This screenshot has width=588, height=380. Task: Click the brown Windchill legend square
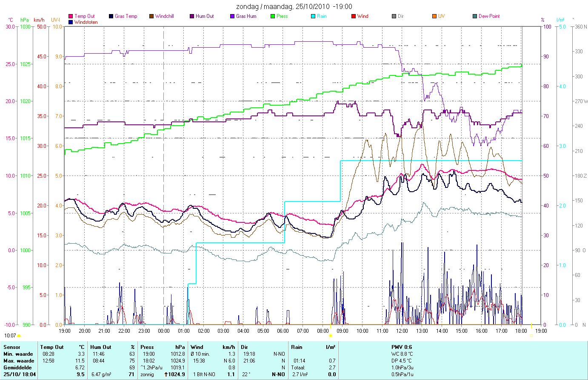[151, 16]
